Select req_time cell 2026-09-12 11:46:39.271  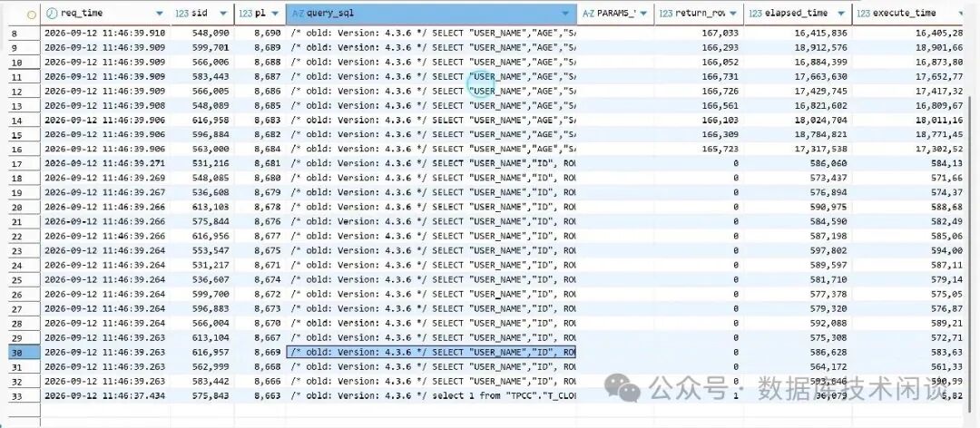point(105,164)
